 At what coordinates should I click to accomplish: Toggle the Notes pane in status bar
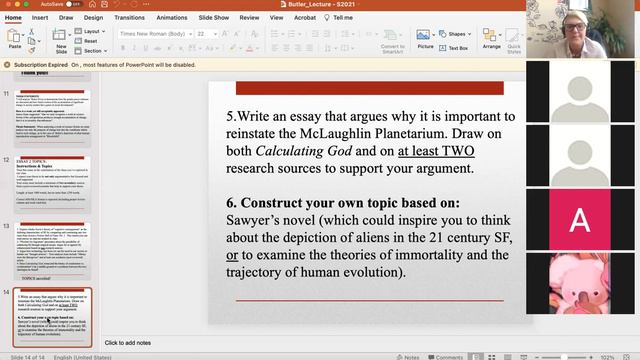[407, 357]
